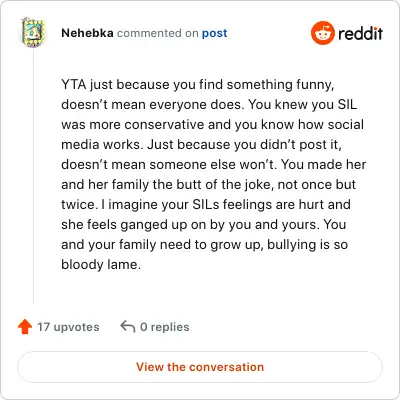Open the "0 replies" label

[x=165, y=327]
